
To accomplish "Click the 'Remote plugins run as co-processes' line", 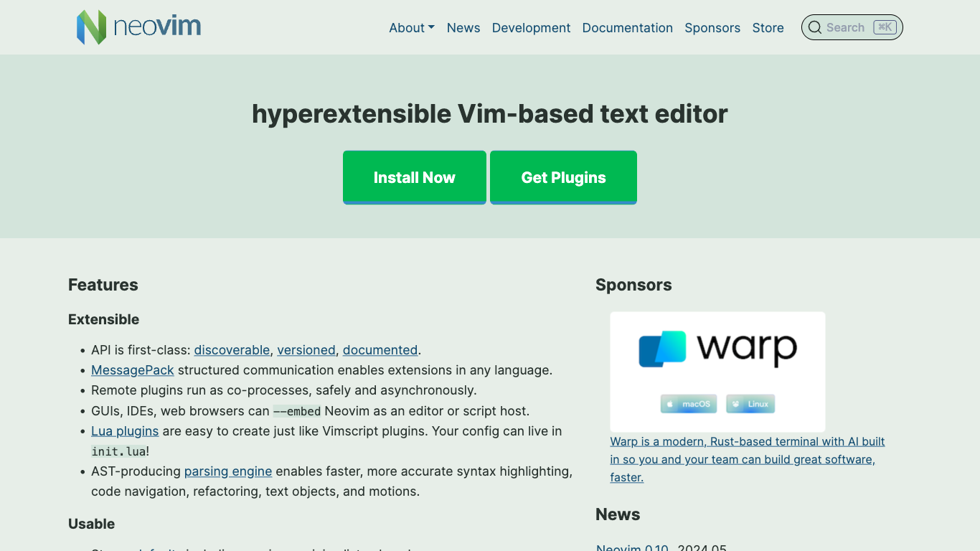I will [284, 390].
